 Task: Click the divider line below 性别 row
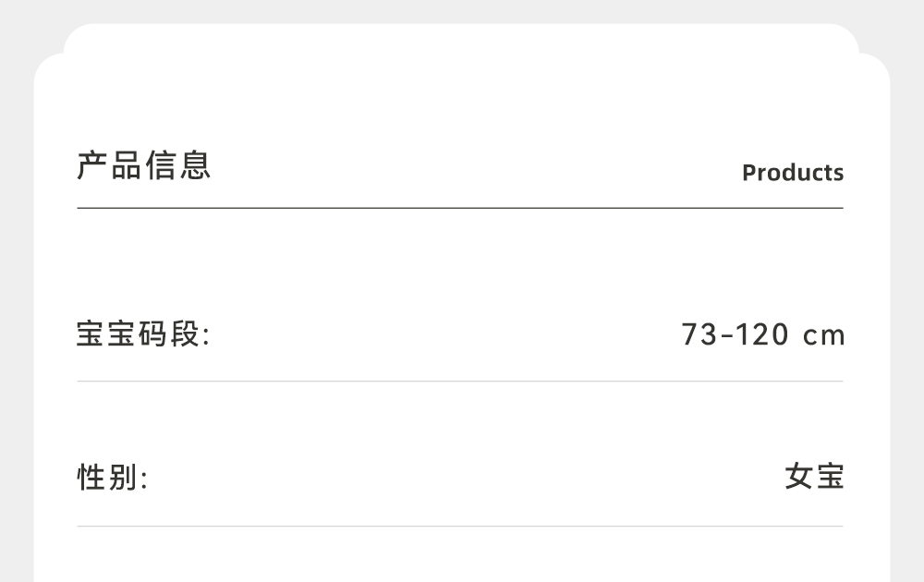pos(460,527)
